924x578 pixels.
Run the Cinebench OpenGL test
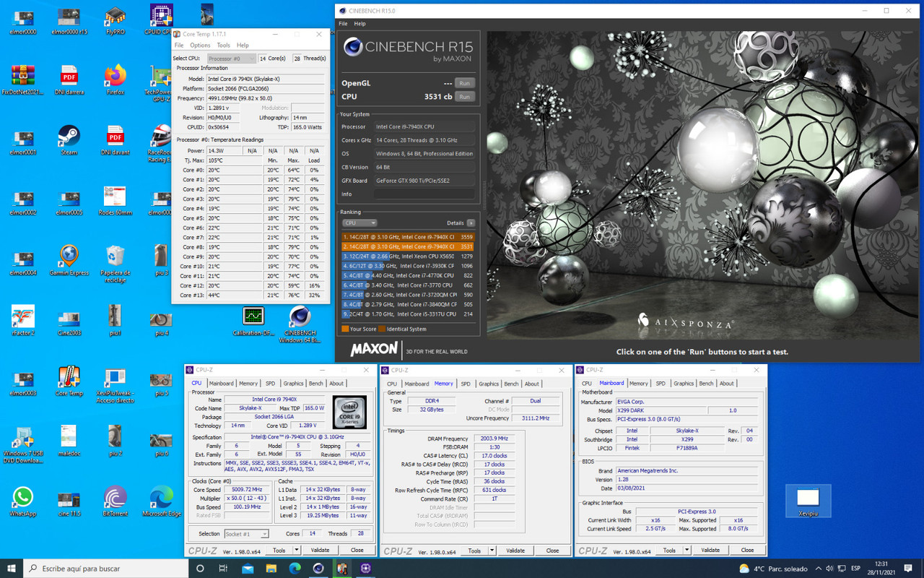[x=465, y=83]
